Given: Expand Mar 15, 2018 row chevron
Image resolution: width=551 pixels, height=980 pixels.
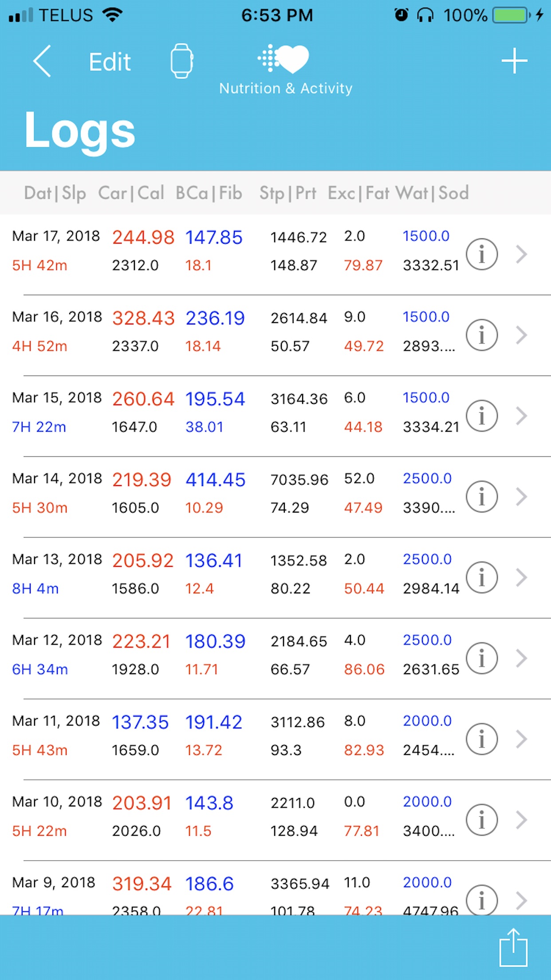Looking at the screenshot, I should pyautogui.click(x=522, y=416).
